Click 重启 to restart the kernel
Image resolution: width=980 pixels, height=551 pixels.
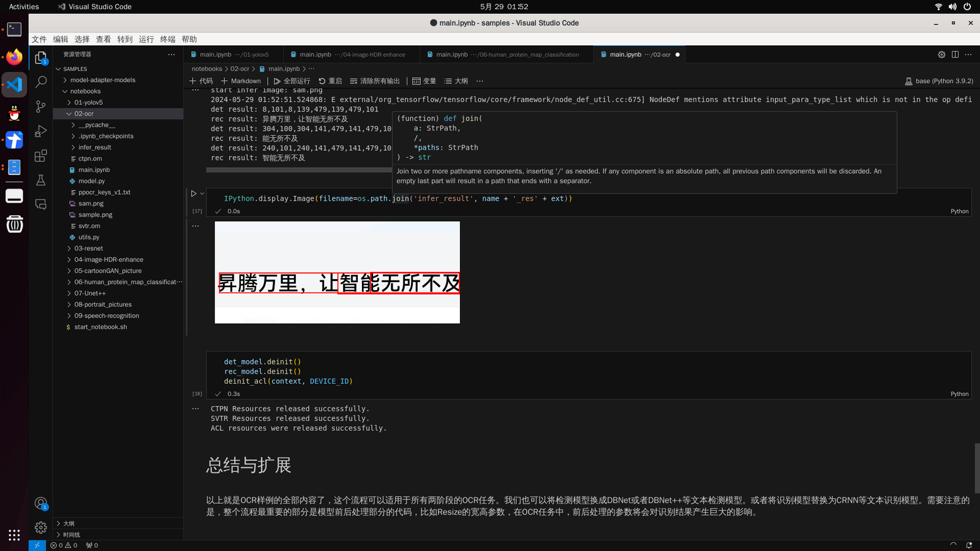[x=330, y=81]
